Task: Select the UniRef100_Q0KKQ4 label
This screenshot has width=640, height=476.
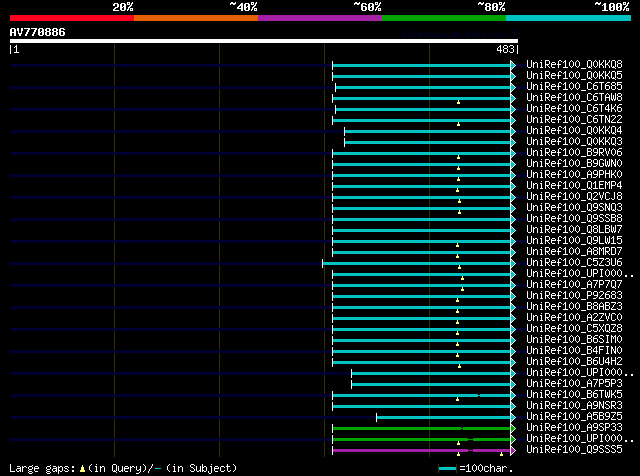Action: pos(574,131)
